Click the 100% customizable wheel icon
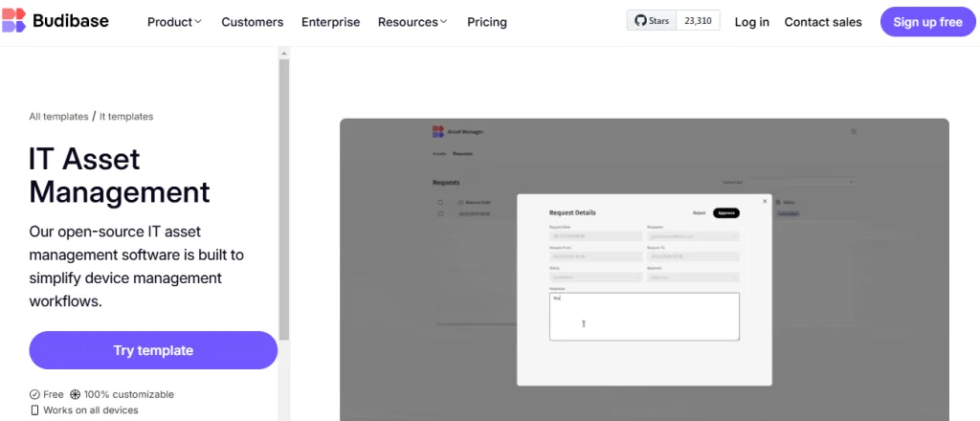 click(75, 394)
